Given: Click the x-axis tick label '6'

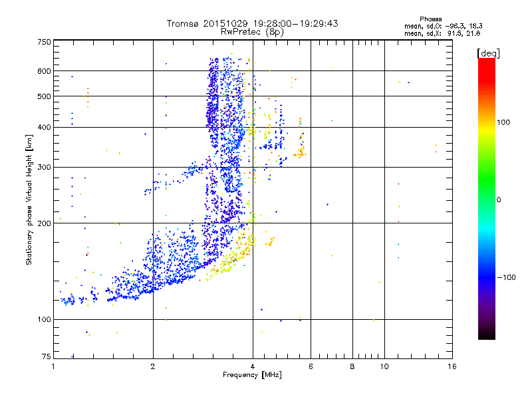Looking at the screenshot, I should coord(311,367).
